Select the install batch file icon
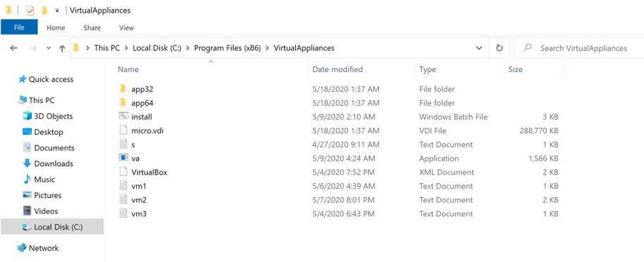 (123, 116)
